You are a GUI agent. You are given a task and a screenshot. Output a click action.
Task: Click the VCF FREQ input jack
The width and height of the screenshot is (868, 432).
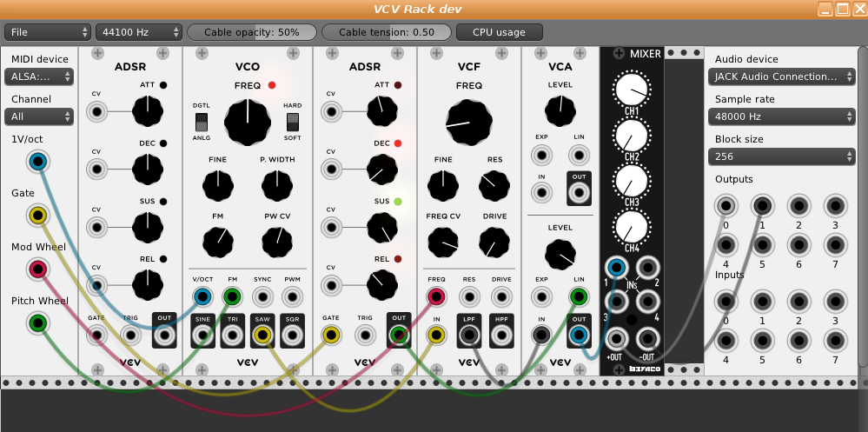point(436,297)
